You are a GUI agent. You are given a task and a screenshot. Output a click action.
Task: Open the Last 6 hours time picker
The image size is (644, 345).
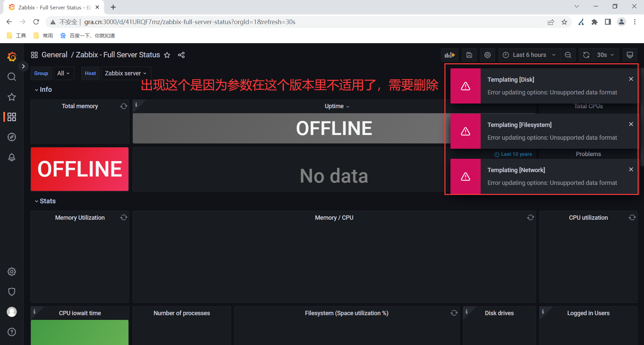tap(529, 55)
